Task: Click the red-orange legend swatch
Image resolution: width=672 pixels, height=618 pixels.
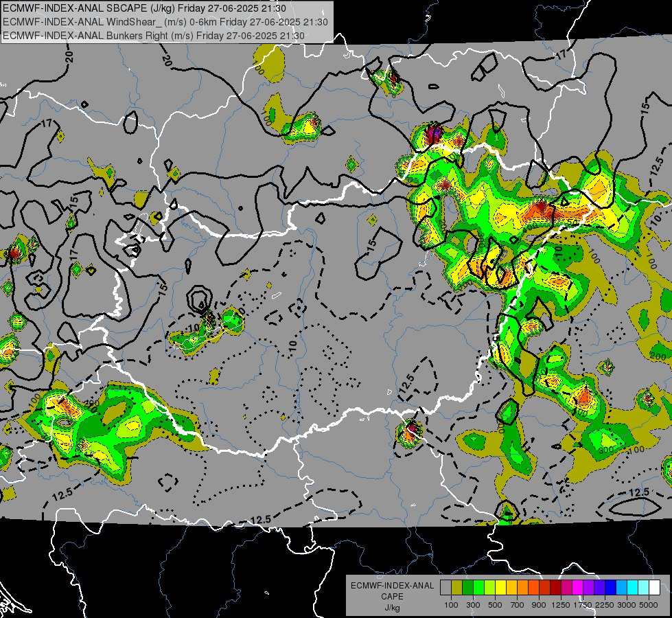Action: tap(533, 588)
